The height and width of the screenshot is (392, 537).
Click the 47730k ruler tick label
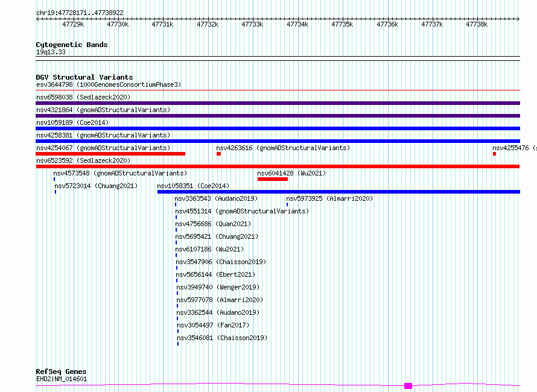(x=118, y=24)
